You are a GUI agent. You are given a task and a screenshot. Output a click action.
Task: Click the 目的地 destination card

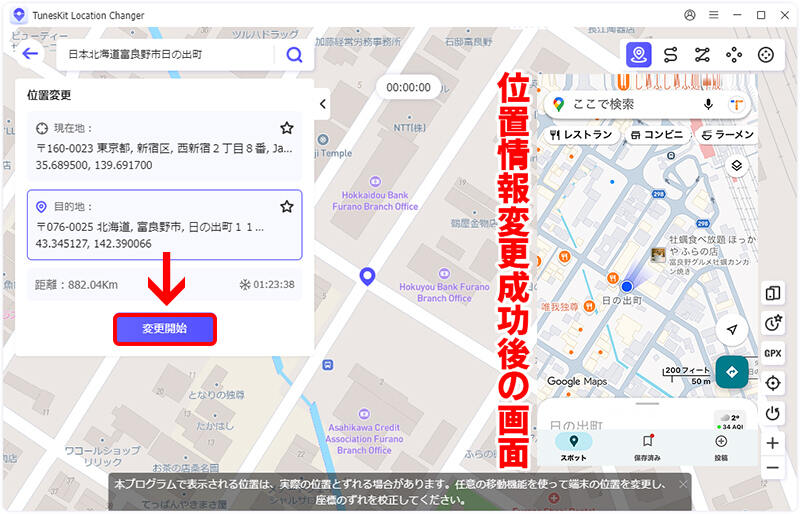(164, 225)
